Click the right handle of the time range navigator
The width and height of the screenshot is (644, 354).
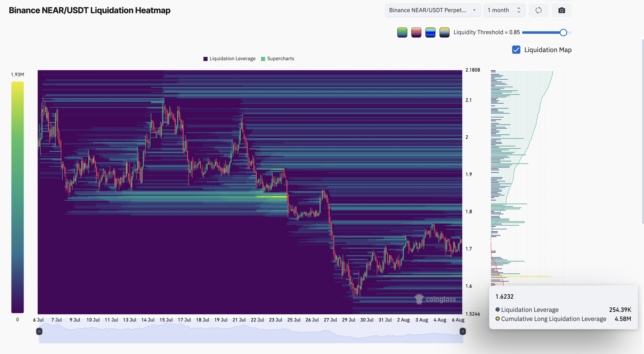click(463, 331)
